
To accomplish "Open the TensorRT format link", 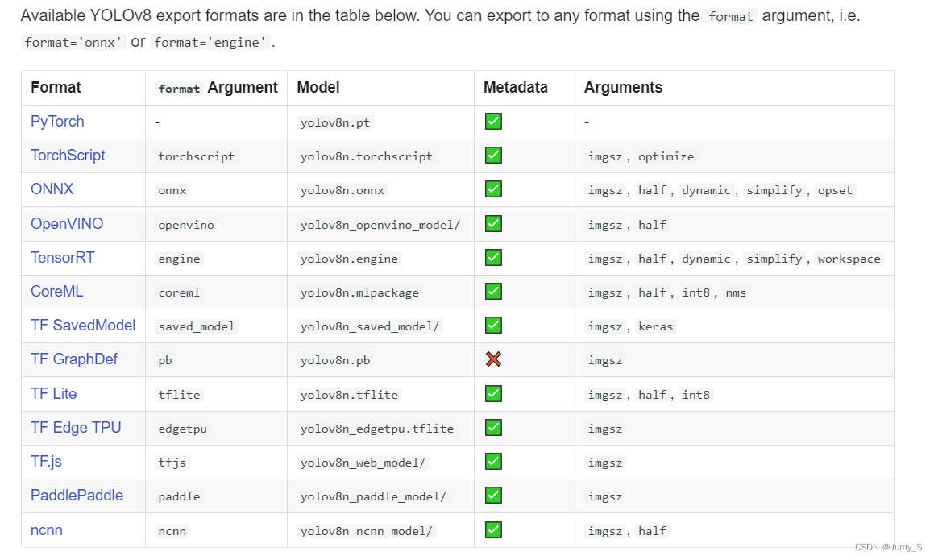I will (x=63, y=258).
